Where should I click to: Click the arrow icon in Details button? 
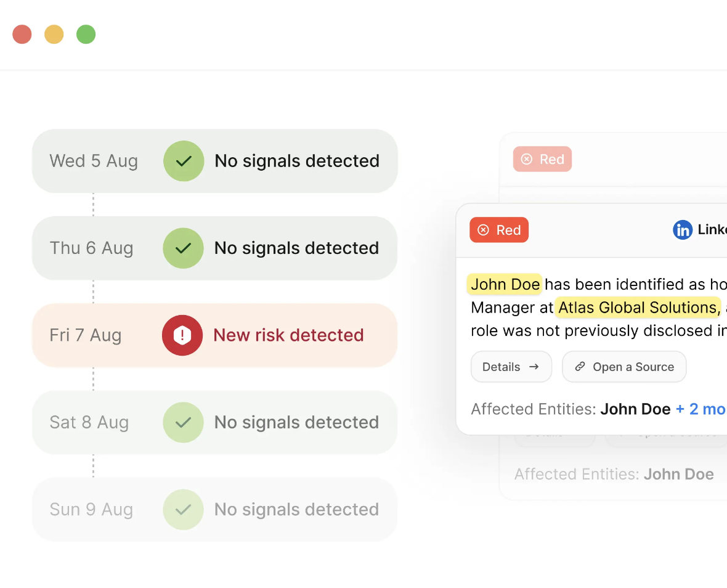pyautogui.click(x=534, y=367)
